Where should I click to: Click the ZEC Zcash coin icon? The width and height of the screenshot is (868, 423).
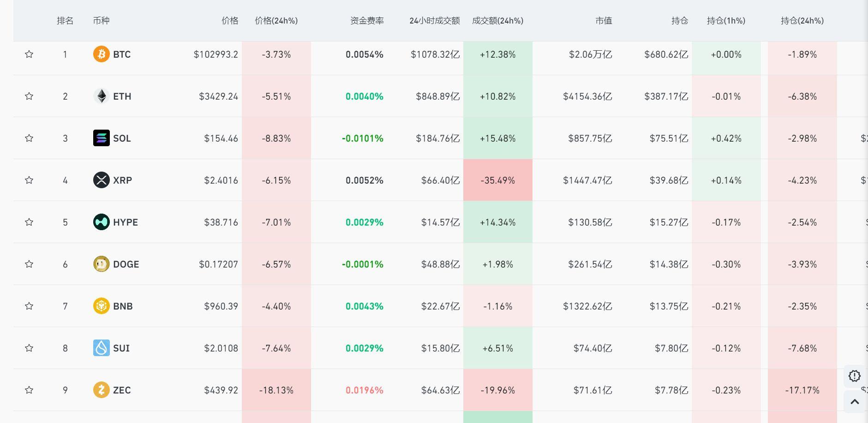[x=100, y=390]
